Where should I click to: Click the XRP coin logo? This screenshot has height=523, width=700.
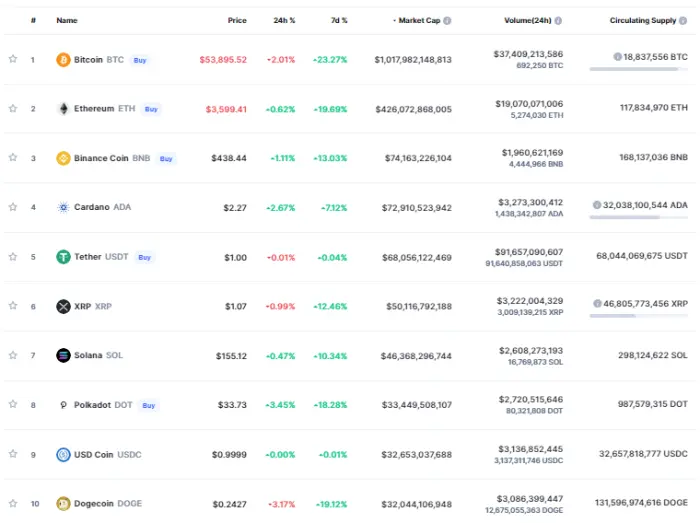tap(63, 306)
